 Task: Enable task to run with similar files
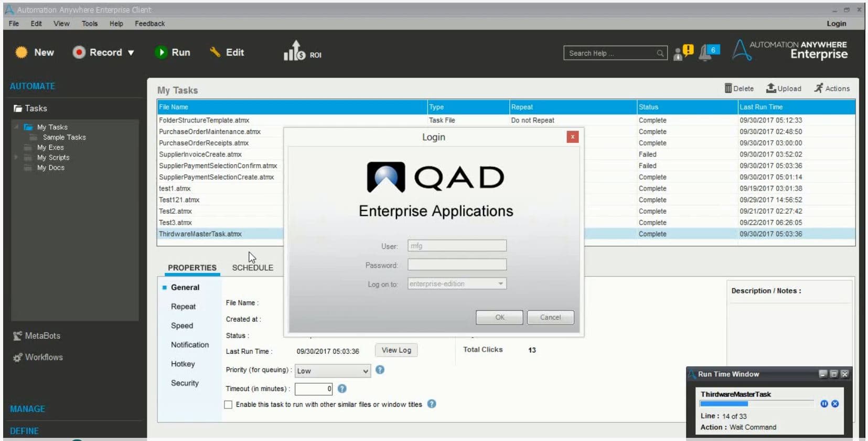228,405
